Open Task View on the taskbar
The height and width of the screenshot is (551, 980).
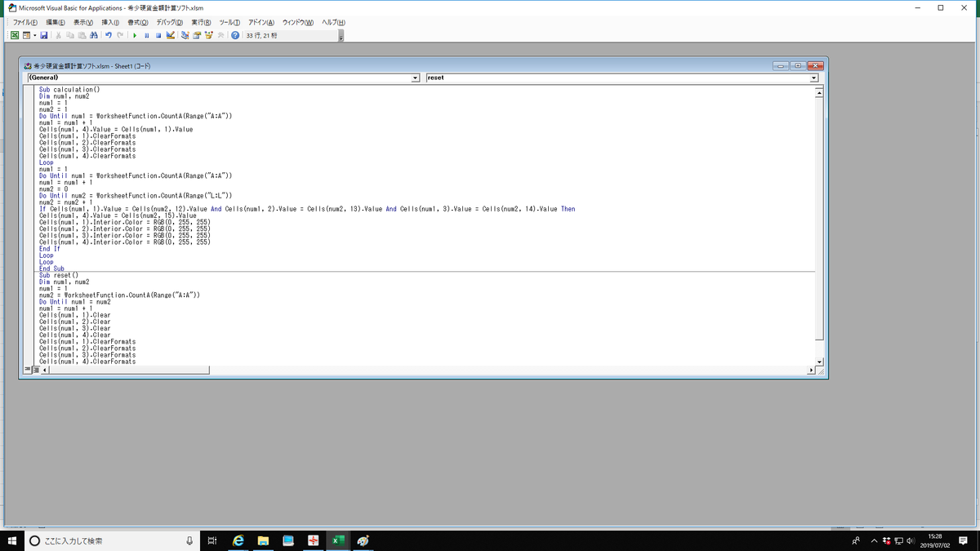212,540
